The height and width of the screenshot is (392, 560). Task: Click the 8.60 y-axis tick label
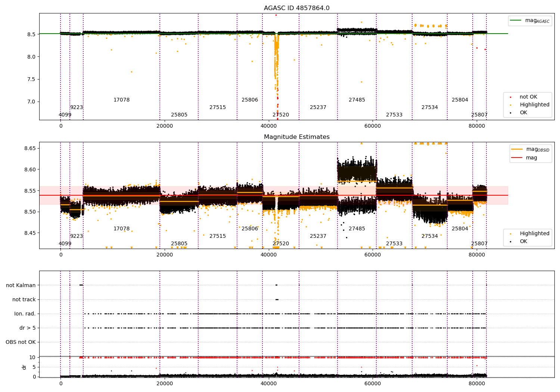(30, 170)
